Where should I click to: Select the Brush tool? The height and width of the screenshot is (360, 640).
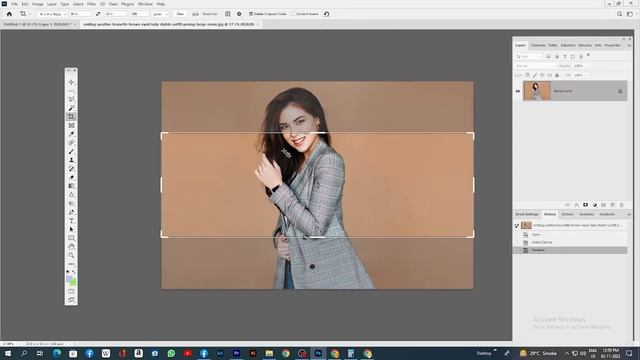click(71, 151)
